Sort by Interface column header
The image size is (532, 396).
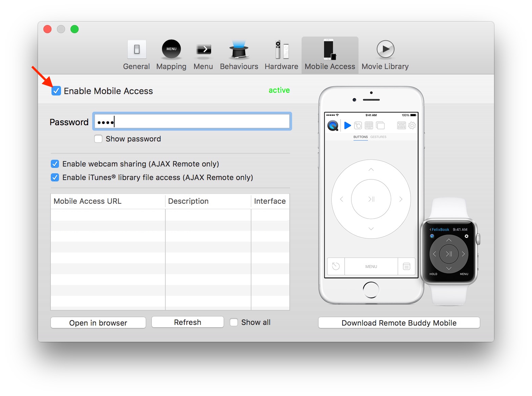pos(270,201)
